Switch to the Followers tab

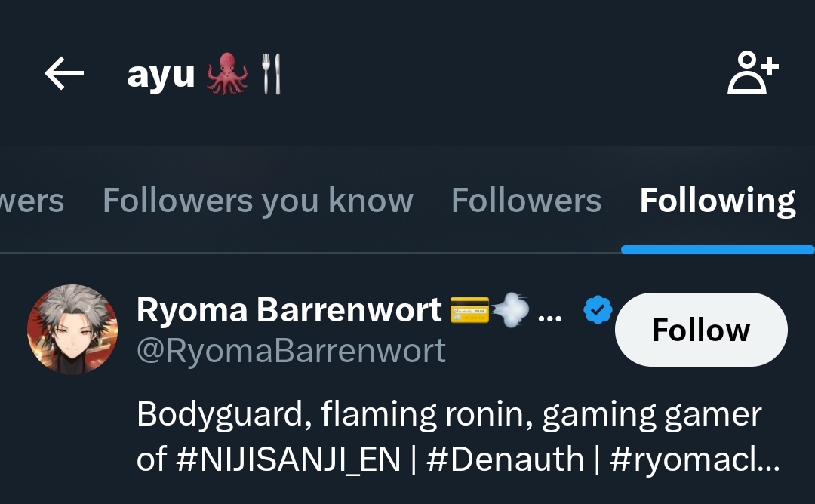tap(526, 201)
